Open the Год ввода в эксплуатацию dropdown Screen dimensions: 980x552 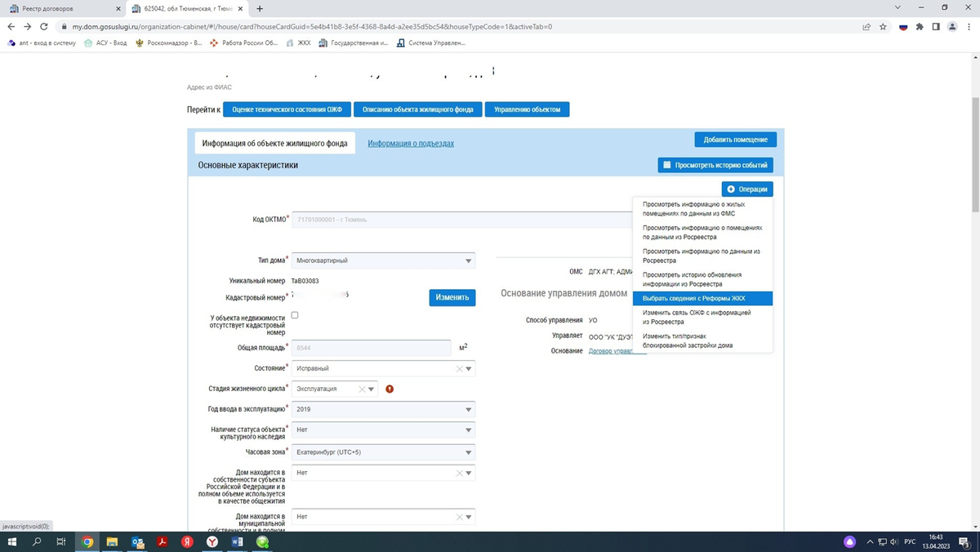coord(383,409)
